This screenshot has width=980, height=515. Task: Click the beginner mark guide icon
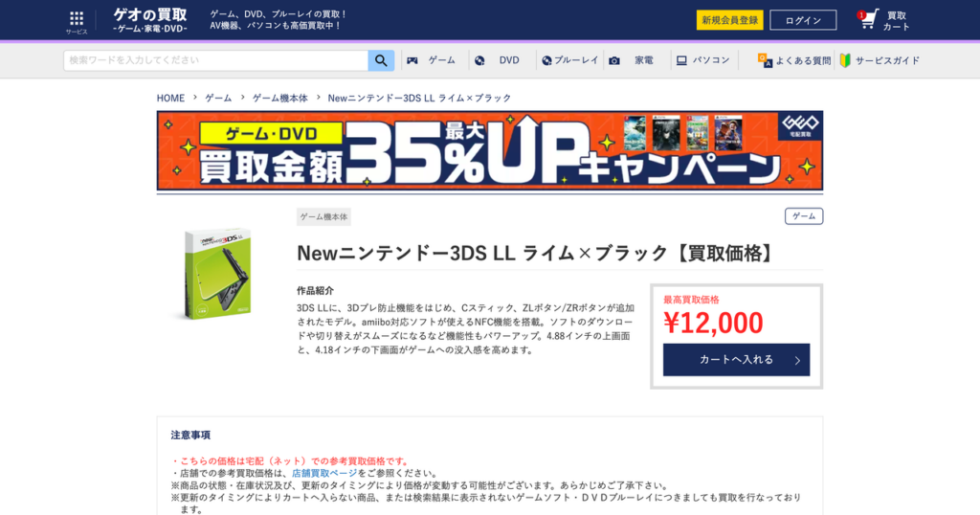tap(845, 60)
